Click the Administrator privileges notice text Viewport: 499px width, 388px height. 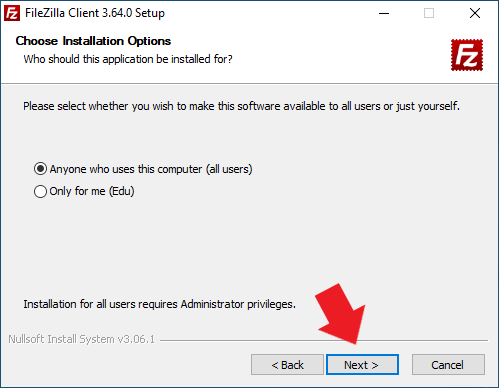tap(159, 304)
